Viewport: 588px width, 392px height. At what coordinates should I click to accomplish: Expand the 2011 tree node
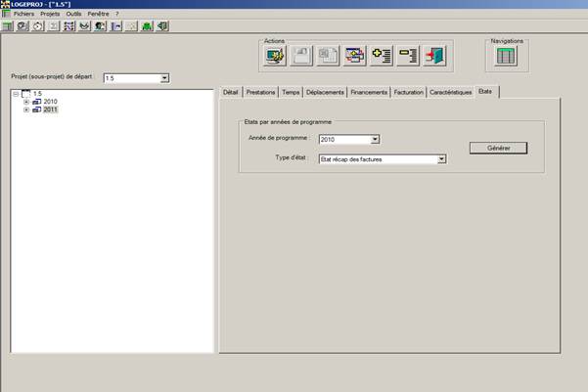click(26, 110)
